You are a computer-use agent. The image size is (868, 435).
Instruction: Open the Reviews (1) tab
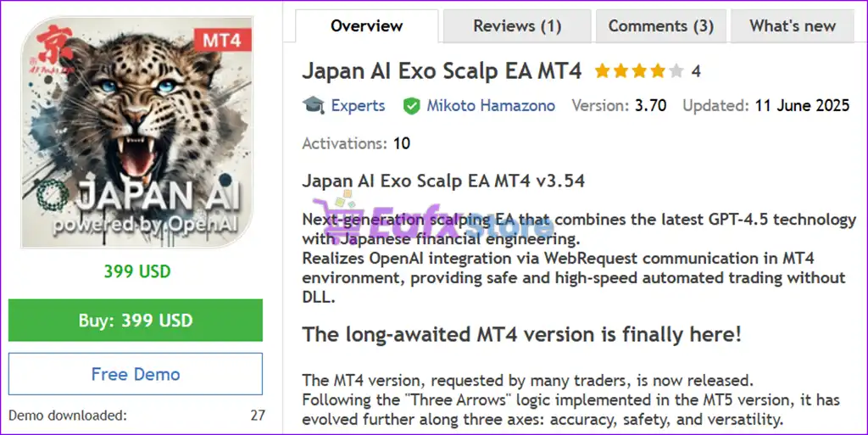[517, 26]
